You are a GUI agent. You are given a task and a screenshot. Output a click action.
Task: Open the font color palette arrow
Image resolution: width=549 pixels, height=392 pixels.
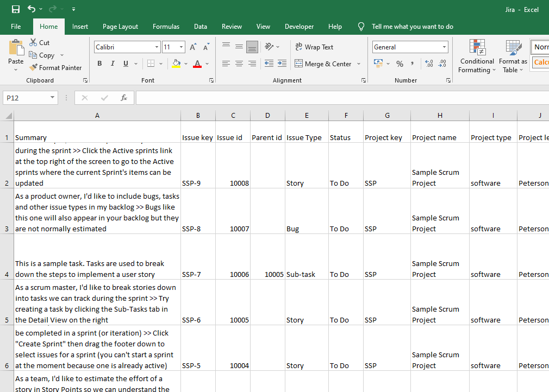[x=207, y=64]
